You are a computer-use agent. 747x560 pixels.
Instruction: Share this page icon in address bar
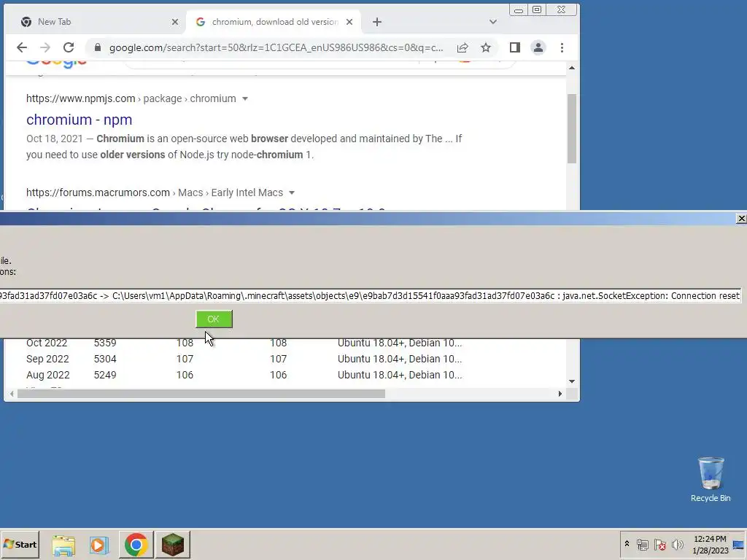coord(462,47)
